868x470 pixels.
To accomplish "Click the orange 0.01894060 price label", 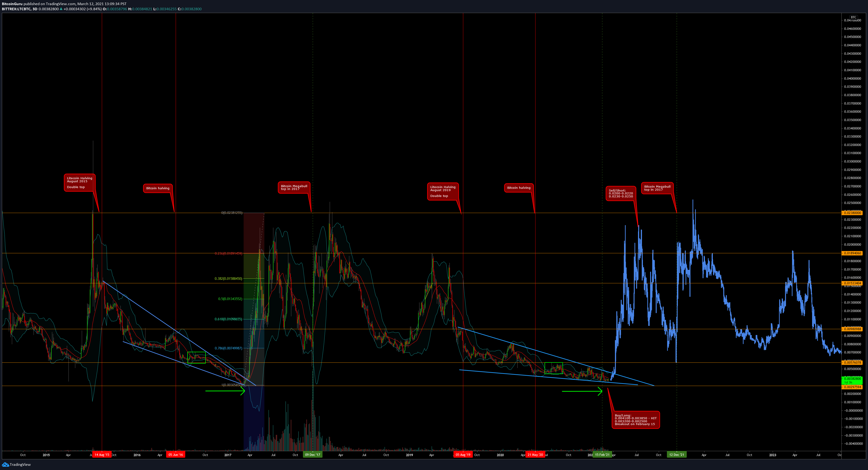I will pos(852,253).
